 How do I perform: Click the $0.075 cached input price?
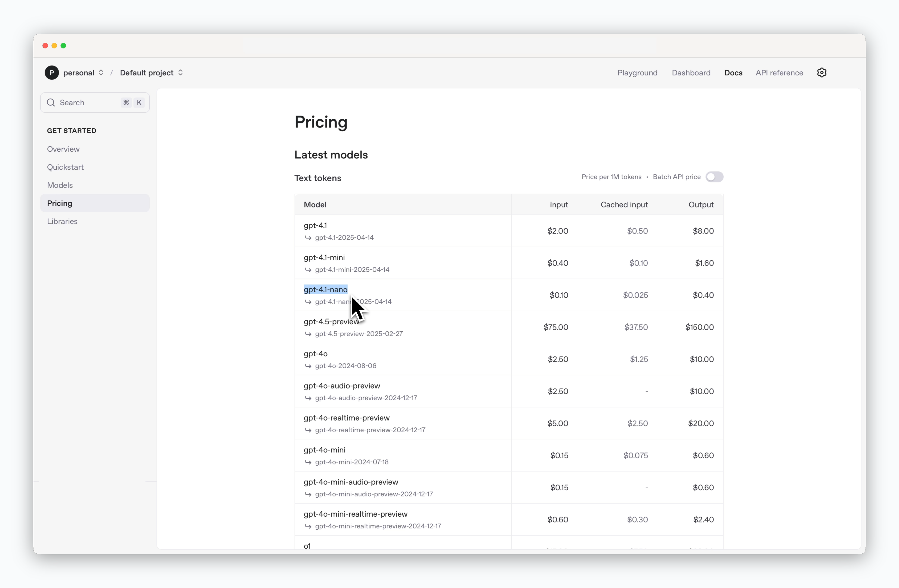[636, 456]
